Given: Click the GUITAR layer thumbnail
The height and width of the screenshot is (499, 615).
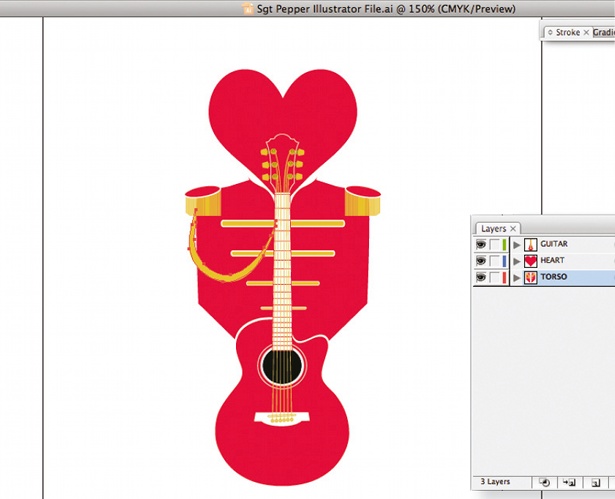Looking at the screenshot, I should pyautogui.click(x=531, y=245).
